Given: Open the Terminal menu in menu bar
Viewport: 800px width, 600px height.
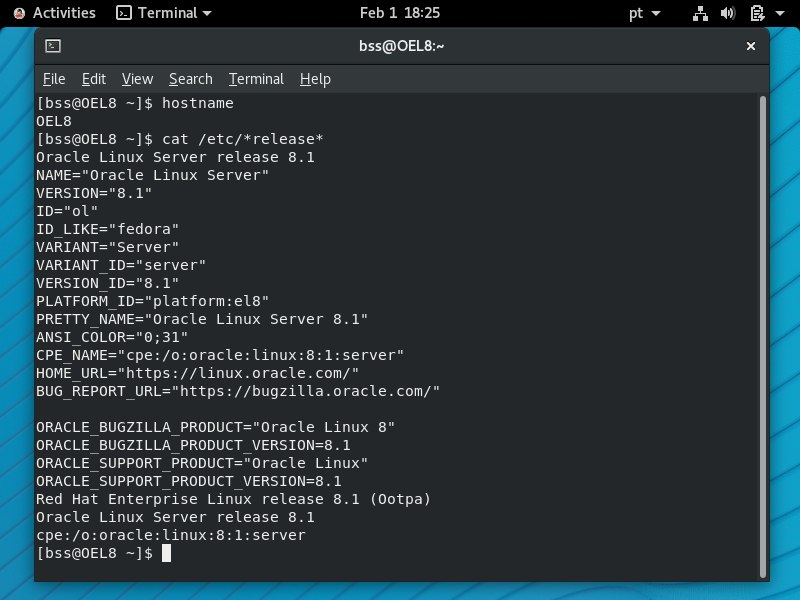Looking at the screenshot, I should coord(256,79).
